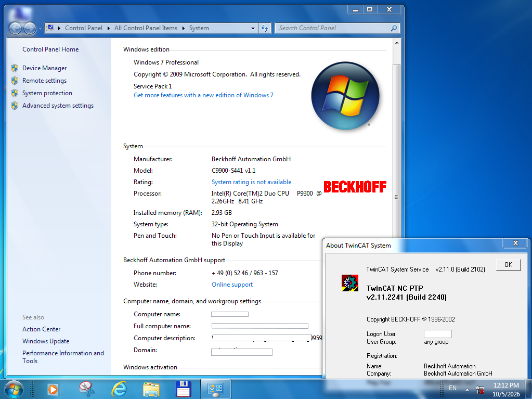Open the Windows Start orb

14,389
